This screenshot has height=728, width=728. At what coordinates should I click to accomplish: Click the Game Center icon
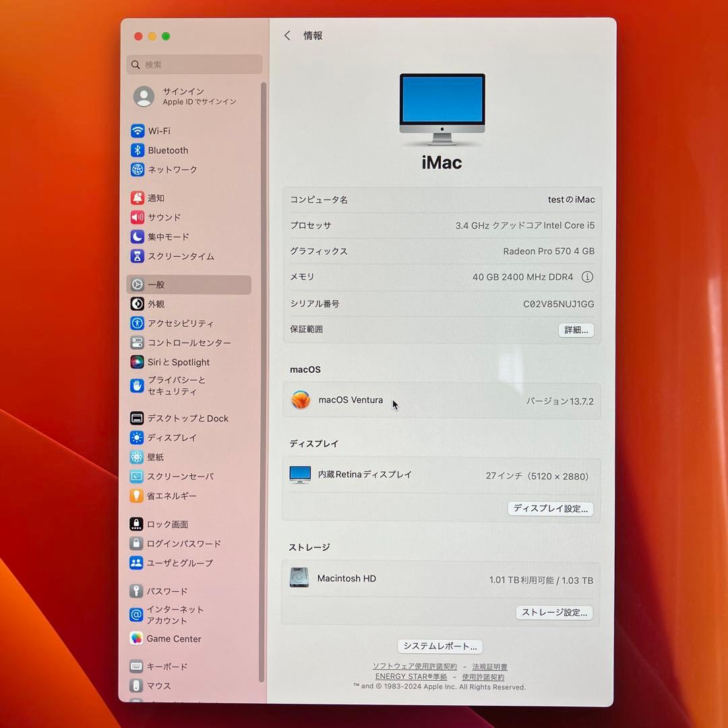point(136,638)
